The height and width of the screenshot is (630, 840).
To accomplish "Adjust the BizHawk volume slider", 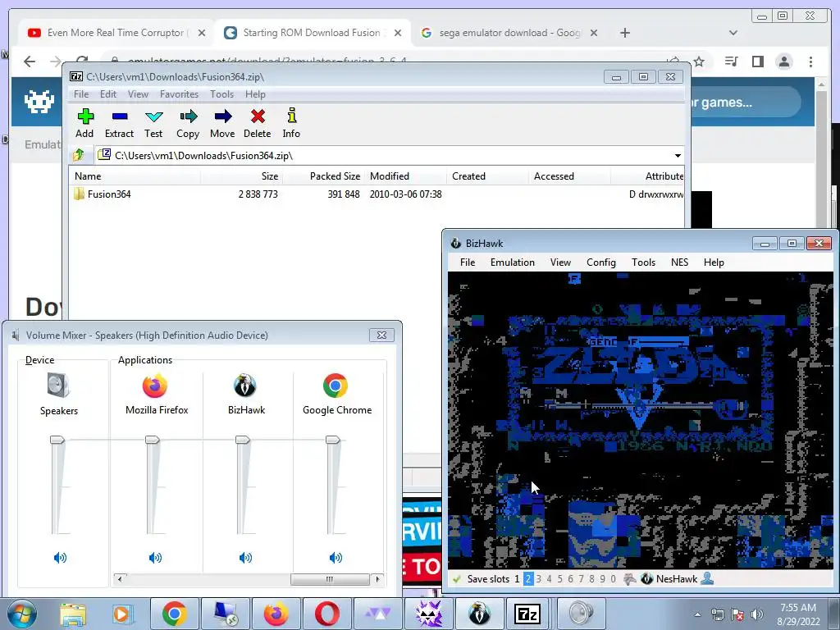I will [243, 440].
